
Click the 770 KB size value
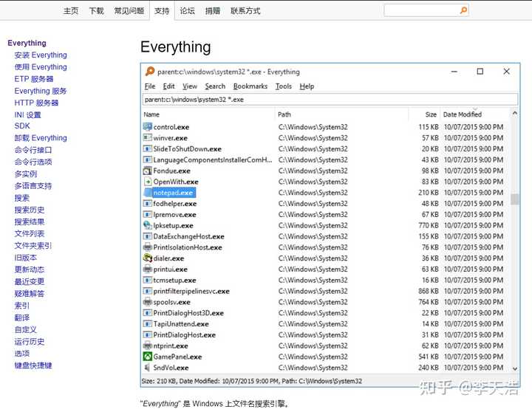[x=429, y=225]
